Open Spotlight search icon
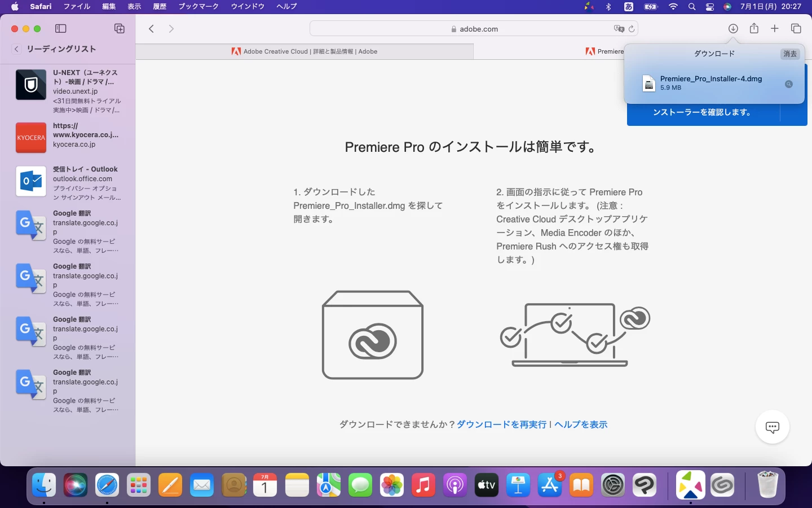 (692, 7)
